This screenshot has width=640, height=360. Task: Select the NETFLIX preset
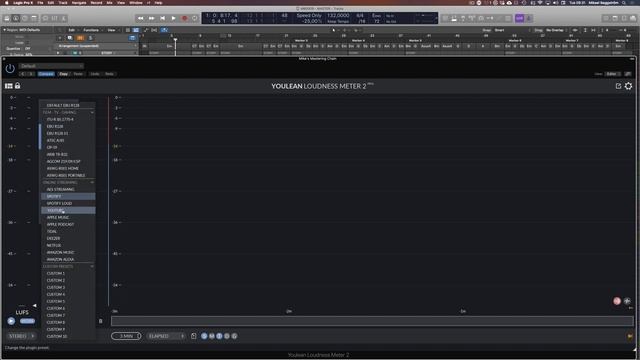coord(68,245)
